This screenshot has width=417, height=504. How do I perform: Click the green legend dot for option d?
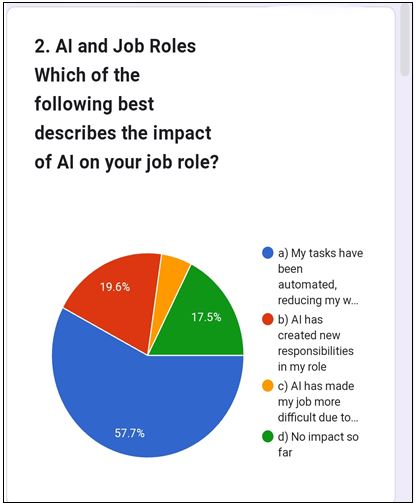[x=268, y=436]
